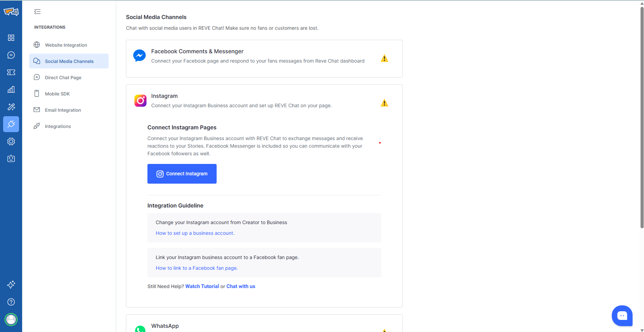Open the magic wand customization icon
The image size is (644, 332).
coord(11,107)
